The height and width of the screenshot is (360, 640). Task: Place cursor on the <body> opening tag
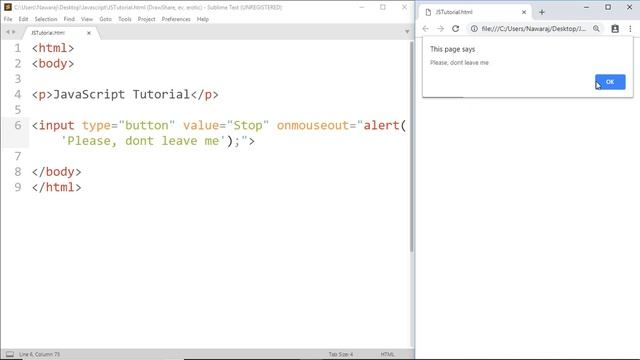53,64
